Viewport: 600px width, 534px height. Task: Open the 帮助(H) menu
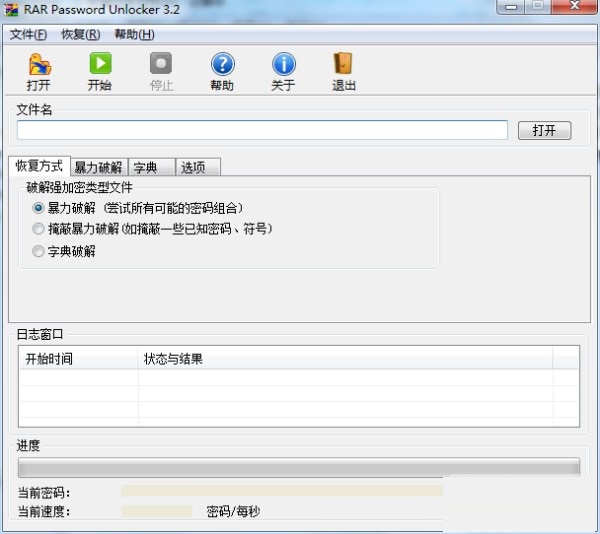pyautogui.click(x=134, y=34)
